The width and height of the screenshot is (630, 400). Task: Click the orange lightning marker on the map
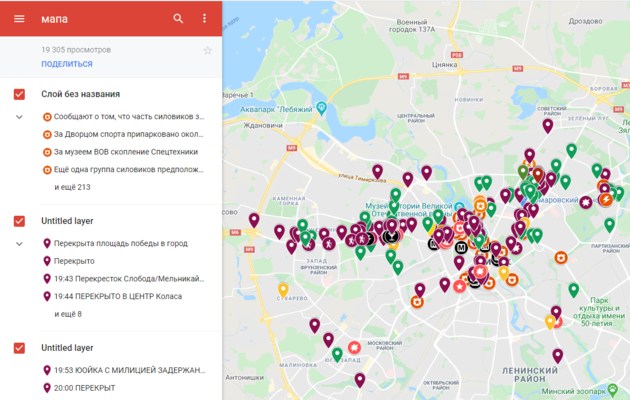click(604, 199)
